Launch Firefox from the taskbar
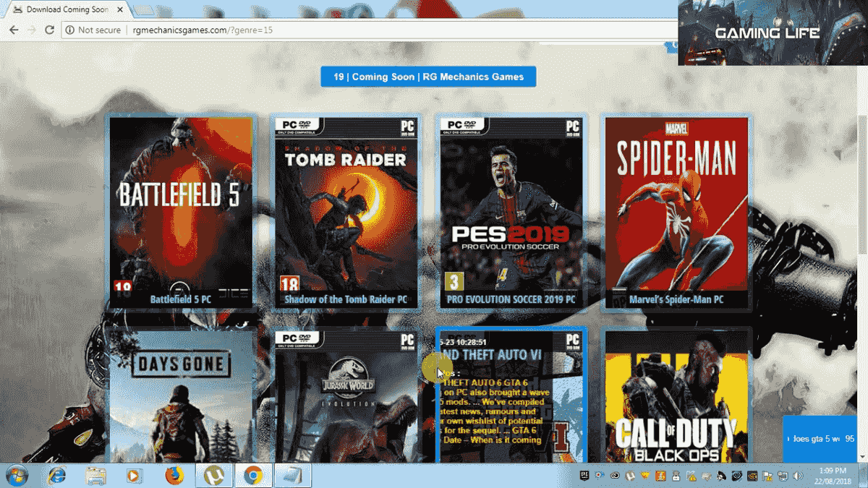The height and width of the screenshot is (488, 868). tap(174, 476)
